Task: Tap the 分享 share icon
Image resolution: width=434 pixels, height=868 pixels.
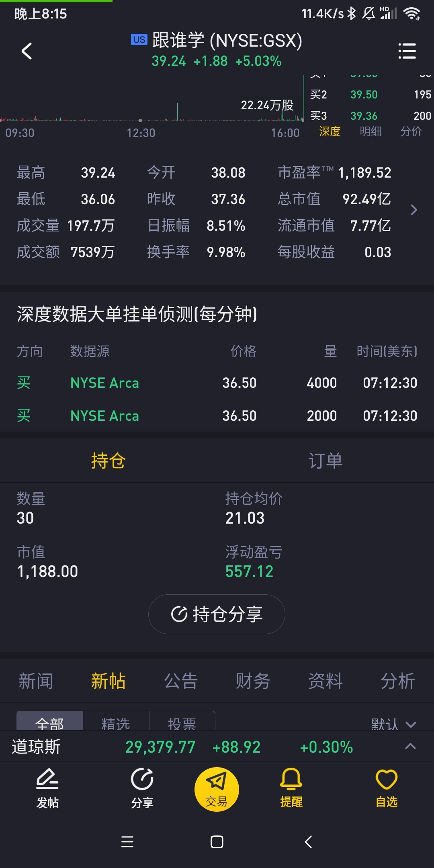Action: coord(142,788)
